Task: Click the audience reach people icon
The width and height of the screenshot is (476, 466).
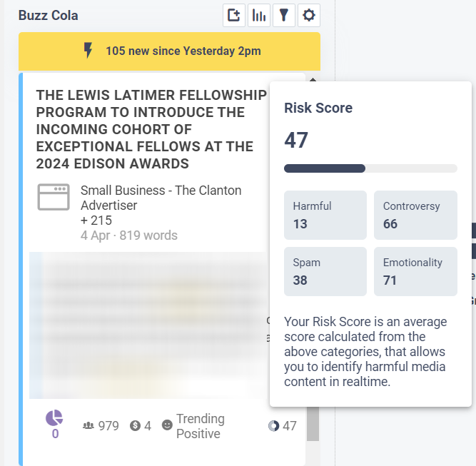Action: pyautogui.click(x=89, y=426)
